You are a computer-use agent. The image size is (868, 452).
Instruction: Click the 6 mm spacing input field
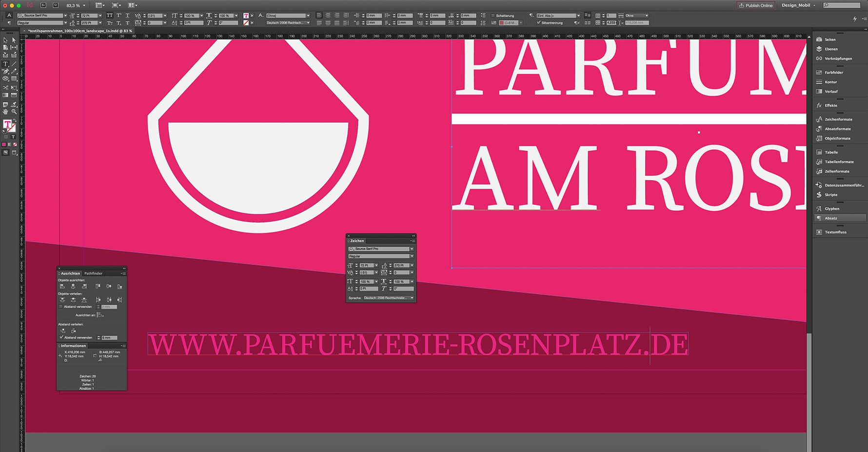(109, 338)
